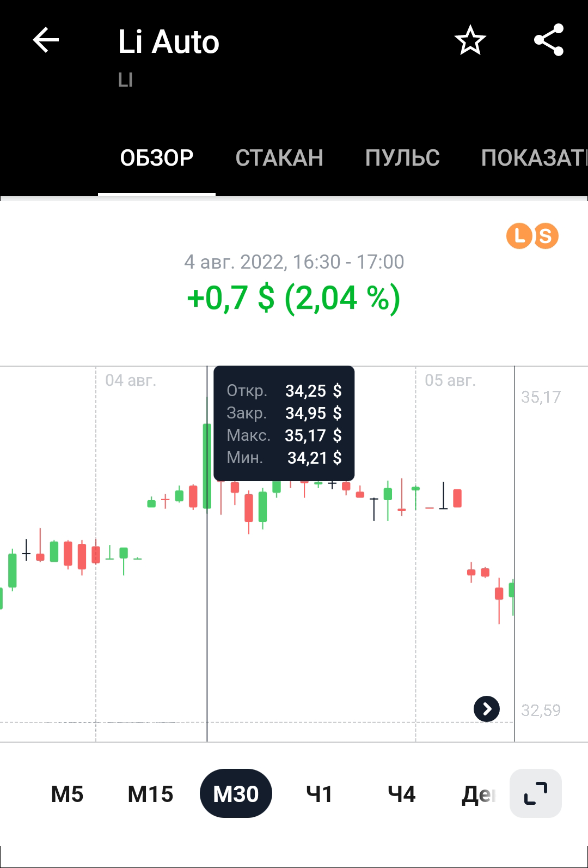Select the М30 timeframe

[x=236, y=793]
